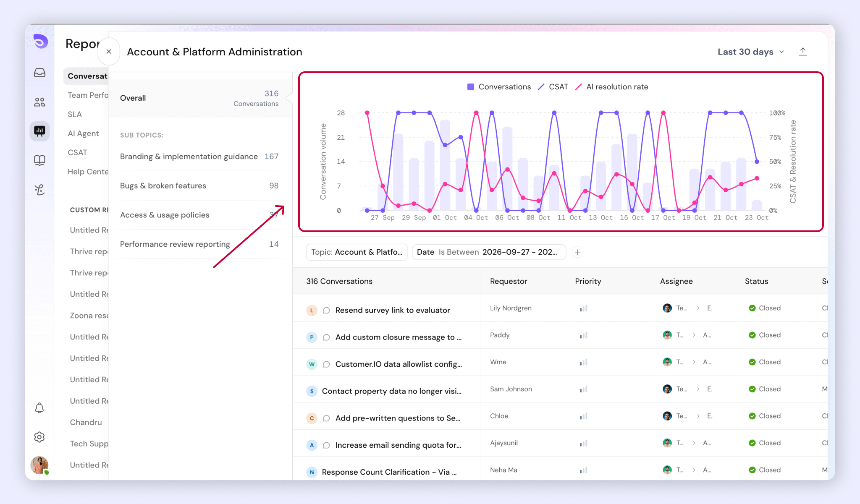The image size is (860, 504).
Task: Open the Knowledge base book icon
Action: [39, 160]
